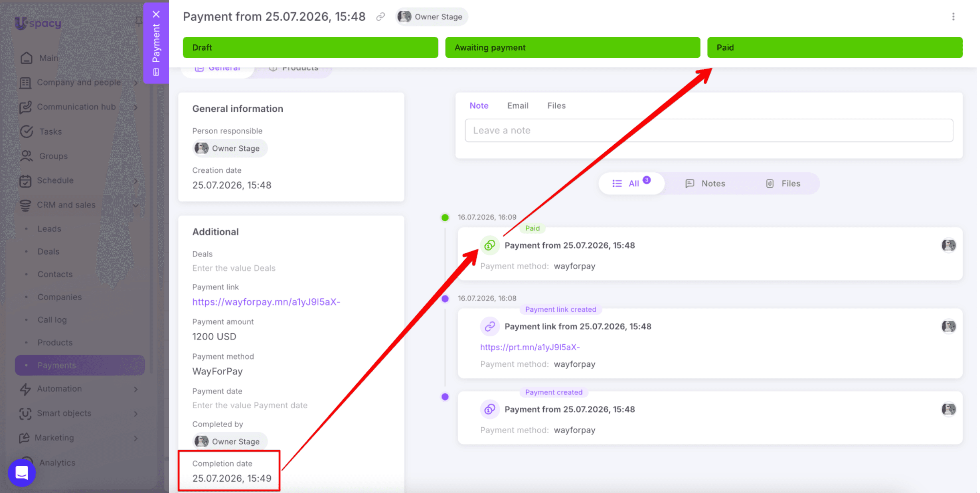Open Analytics in sidebar
The image size is (980, 493).
[57, 463]
